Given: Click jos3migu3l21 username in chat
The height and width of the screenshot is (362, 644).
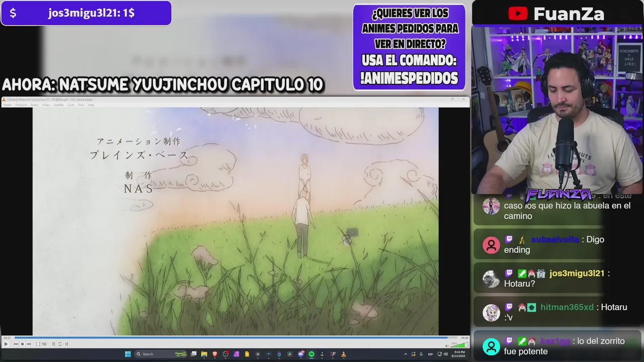Looking at the screenshot, I should click(x=577, y=274).
